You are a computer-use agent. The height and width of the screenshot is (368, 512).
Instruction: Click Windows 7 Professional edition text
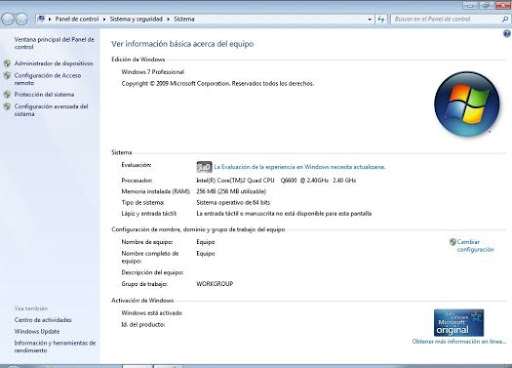[x=153, y=72]
